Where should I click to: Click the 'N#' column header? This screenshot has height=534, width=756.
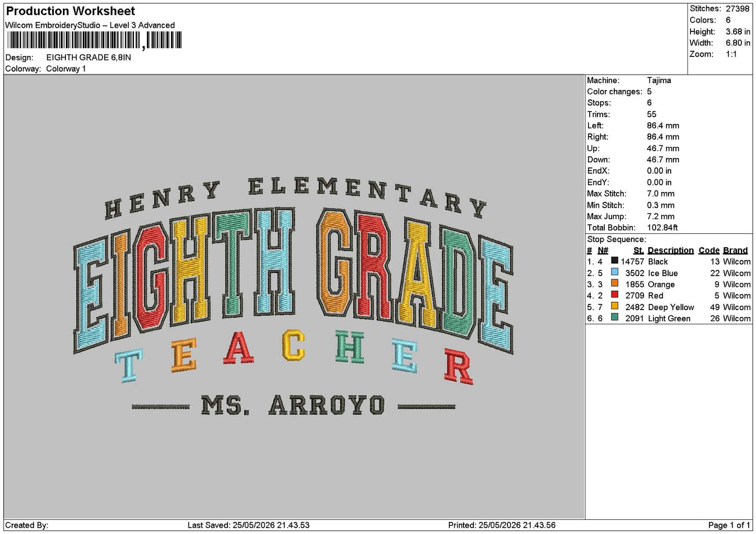pyautogui.click(x=603, y=251)
